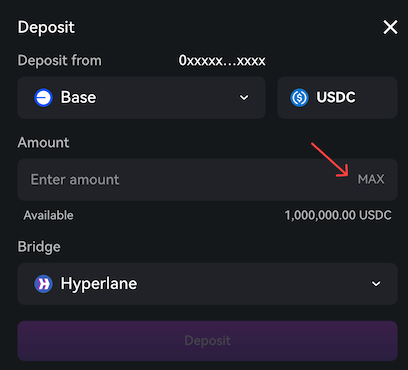Select the USDC token label

pos(336,97)
